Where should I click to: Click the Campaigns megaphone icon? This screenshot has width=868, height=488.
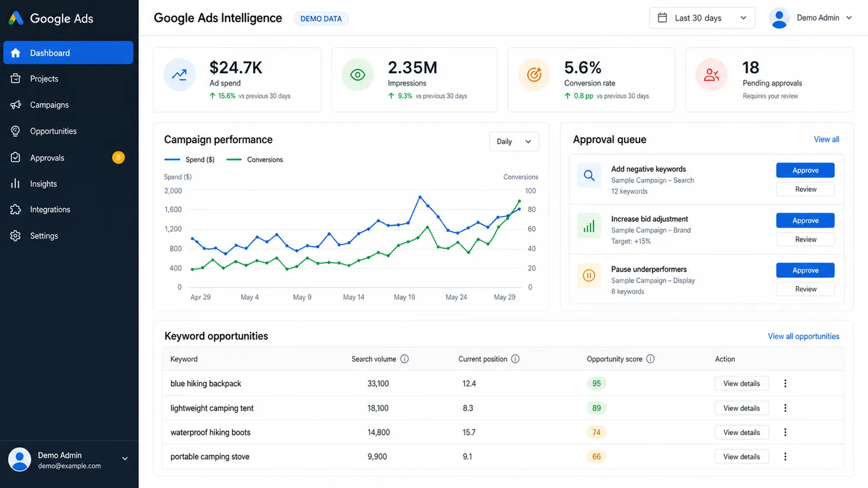(x=16, y=105)
